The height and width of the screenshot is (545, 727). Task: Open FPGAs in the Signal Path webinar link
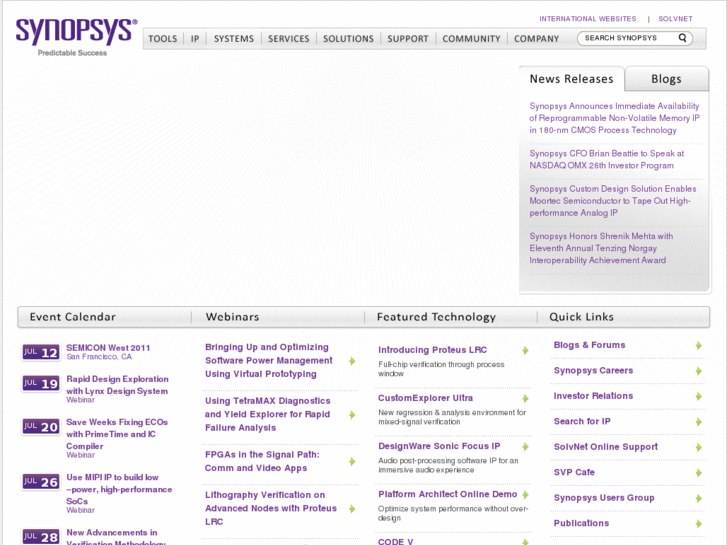pyautogui.click(x=262, y=462)
